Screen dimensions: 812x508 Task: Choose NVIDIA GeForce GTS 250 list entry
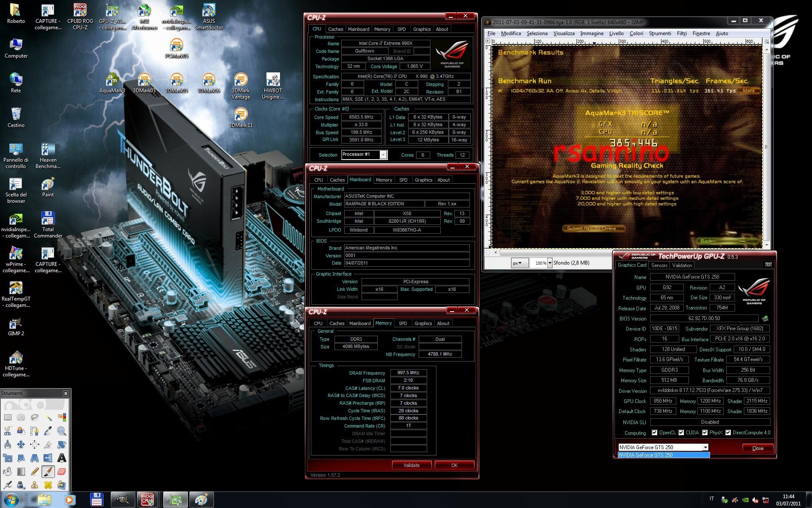tap(664, 455)
